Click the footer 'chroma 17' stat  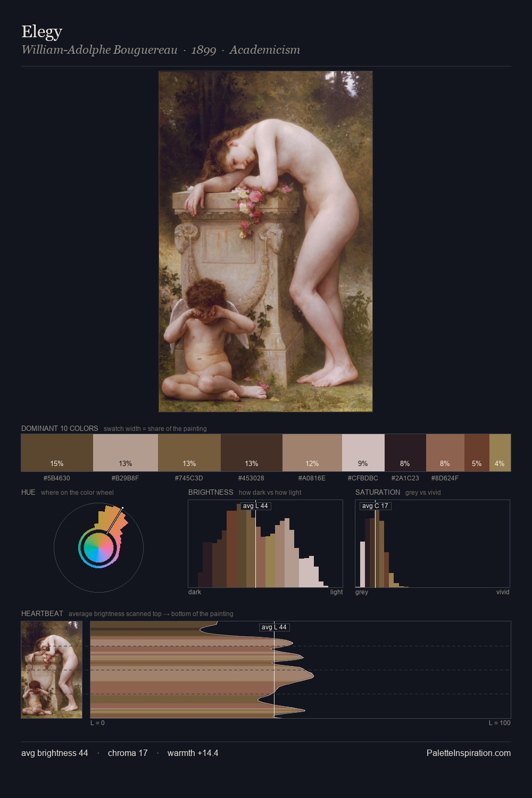(128, 753)
